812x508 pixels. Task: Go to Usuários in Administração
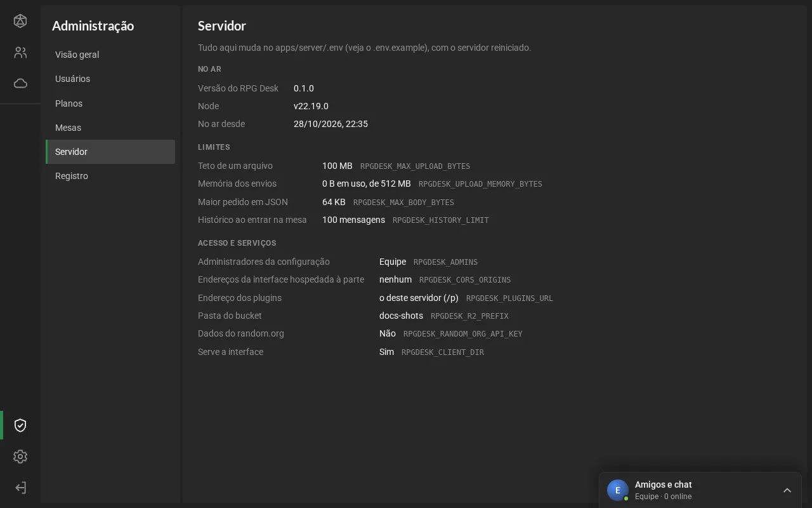pos(110,79)
